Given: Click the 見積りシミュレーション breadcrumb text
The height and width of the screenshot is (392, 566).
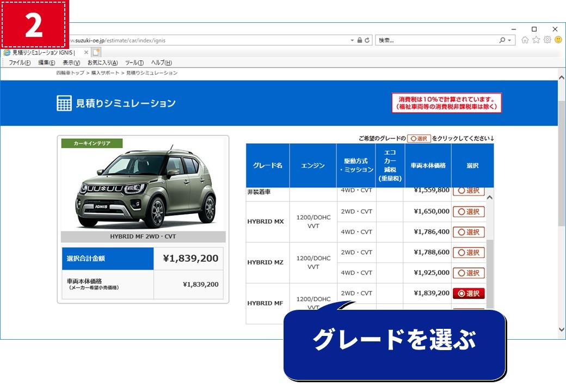Looking at the screenshot, I should click(152, 73).
